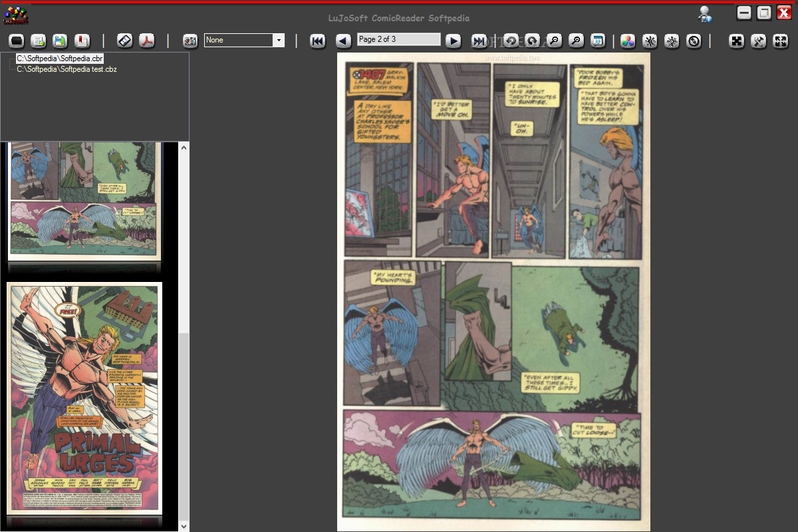Click the diamond-shaped film strip icon
The width and height of the screenshot is (798, 532).
(125, 41)
